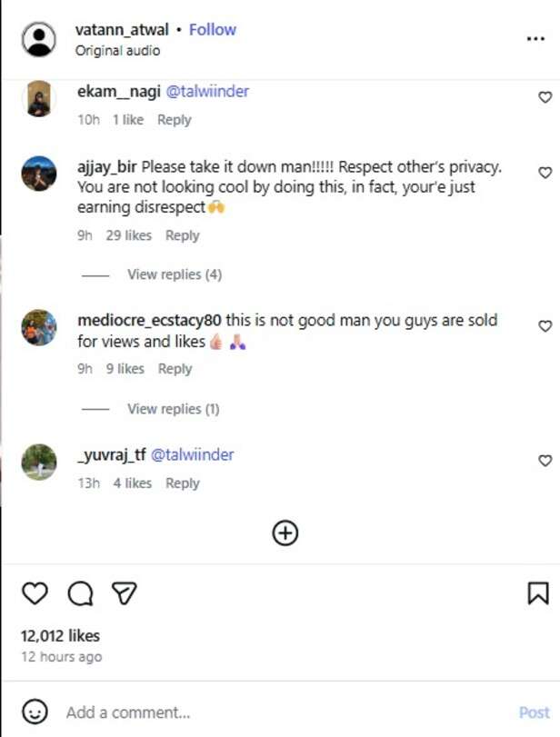Click the Follow button

click(x=212, y=28)
